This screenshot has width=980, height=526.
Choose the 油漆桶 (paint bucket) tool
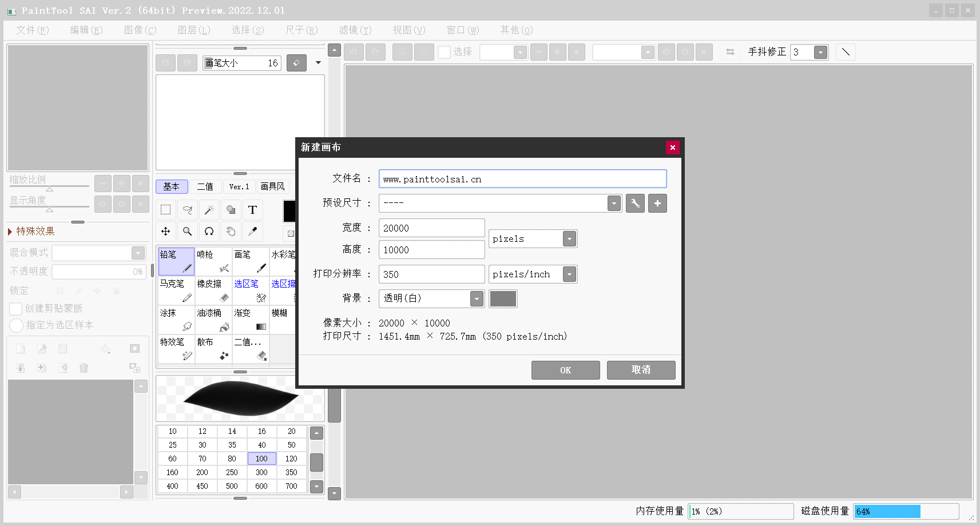click(213, 320)
